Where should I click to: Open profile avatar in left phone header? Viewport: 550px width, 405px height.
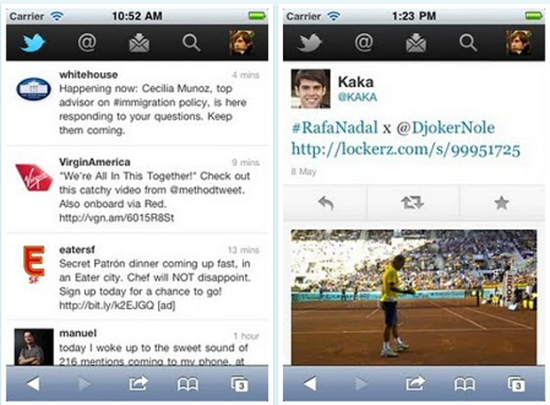coord(242,43)
